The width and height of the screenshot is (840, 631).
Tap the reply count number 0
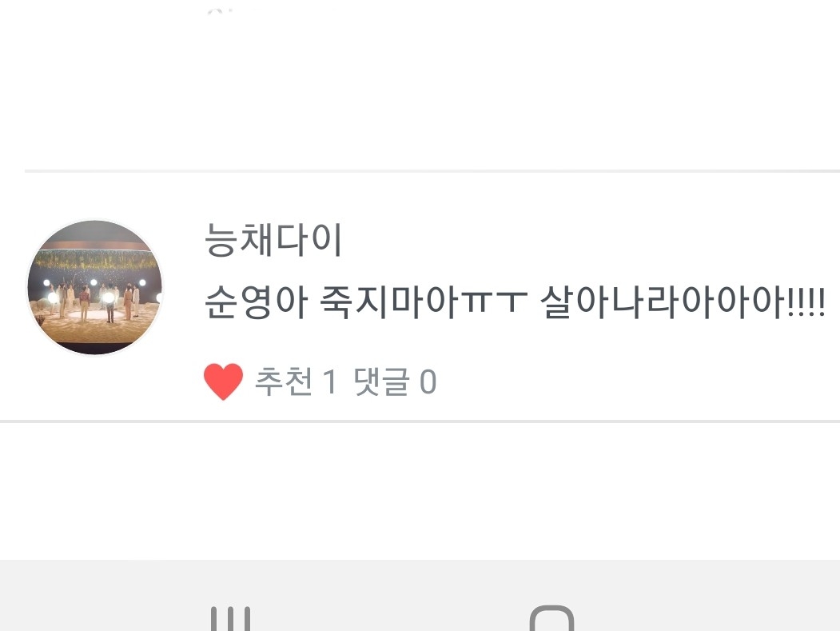point(428,381)
